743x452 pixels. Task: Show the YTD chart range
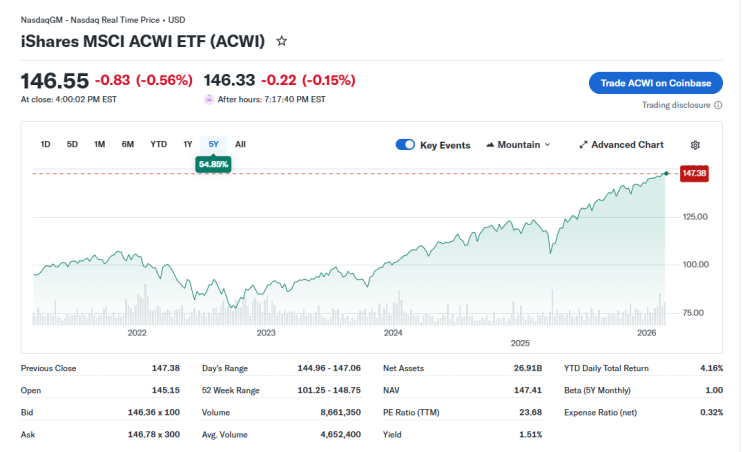(159, 144)
